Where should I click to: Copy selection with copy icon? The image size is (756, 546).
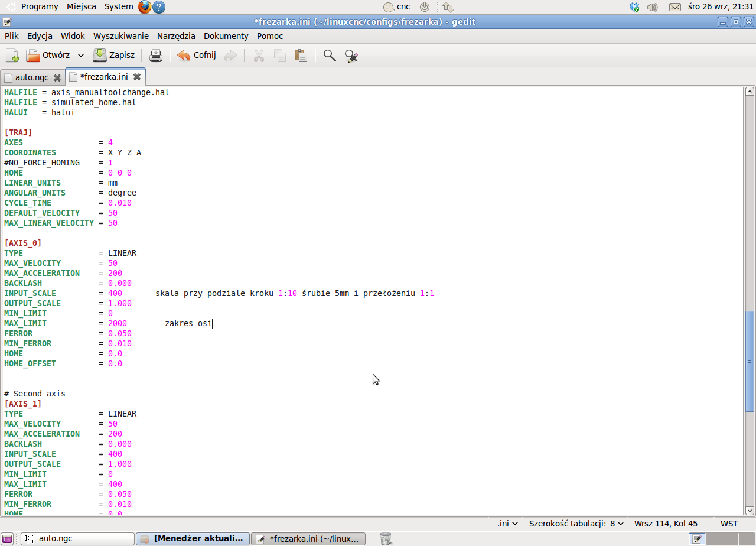(x=280, y=56)
